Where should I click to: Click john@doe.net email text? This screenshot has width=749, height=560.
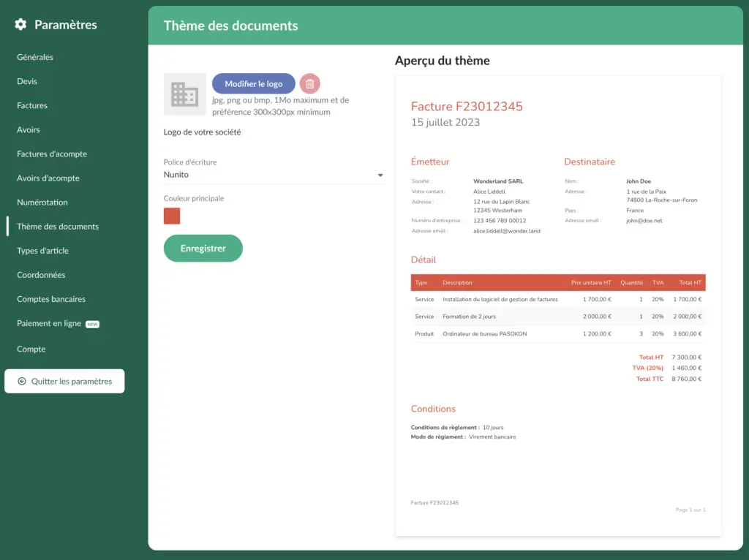644,221
